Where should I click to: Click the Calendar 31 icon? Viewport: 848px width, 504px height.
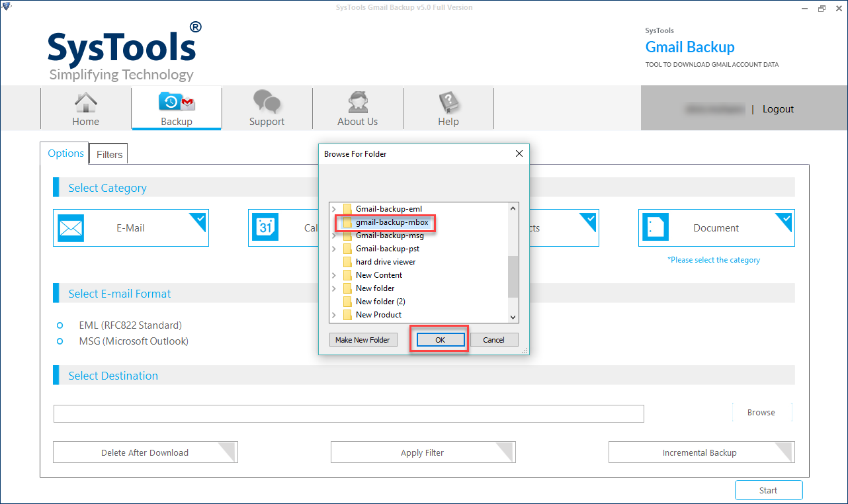(265, 228)
